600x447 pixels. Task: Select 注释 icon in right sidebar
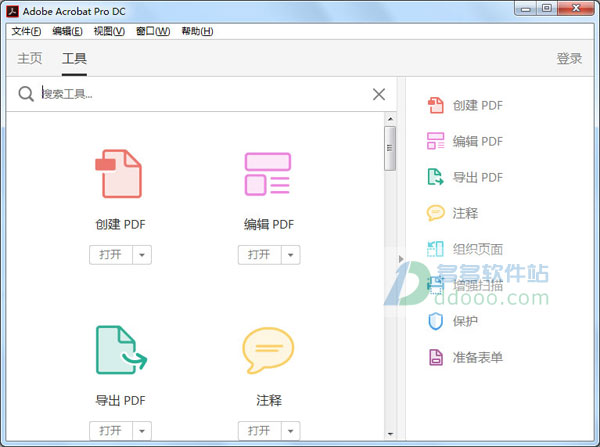[435, 213]
